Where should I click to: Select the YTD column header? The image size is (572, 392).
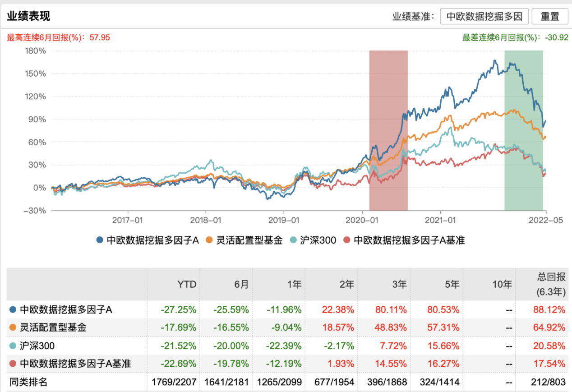pyautogui.click(x=187, y=284)
